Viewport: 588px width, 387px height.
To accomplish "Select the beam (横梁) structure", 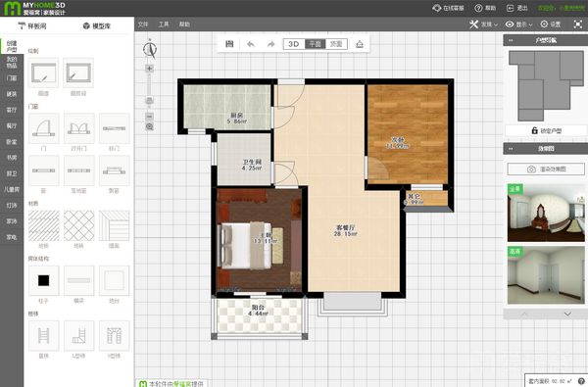I will point(78,280).
